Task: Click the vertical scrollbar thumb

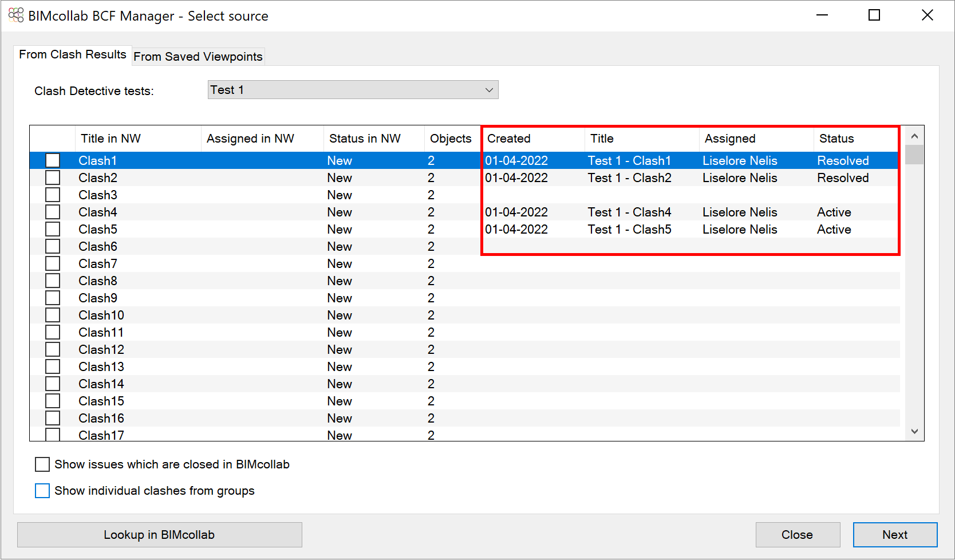Action: click(x=914, y=155)
